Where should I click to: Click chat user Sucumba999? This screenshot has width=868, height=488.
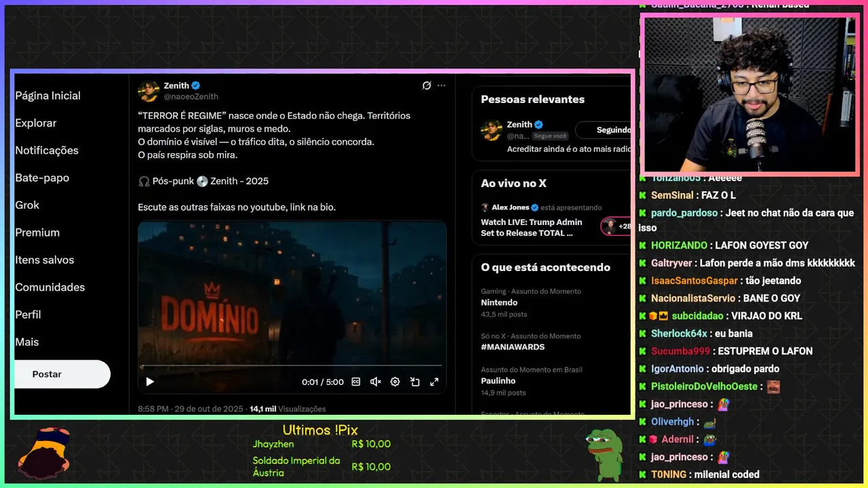(681, 351)
